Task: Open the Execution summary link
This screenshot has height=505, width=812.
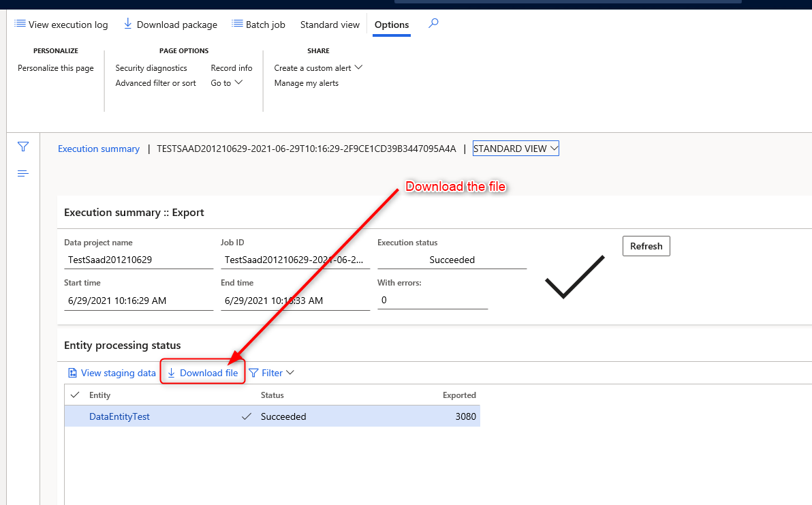Action: coord(98,148)
